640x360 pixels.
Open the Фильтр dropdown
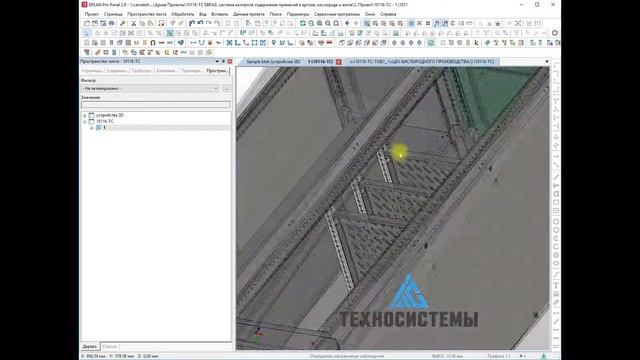pos(150,88)
